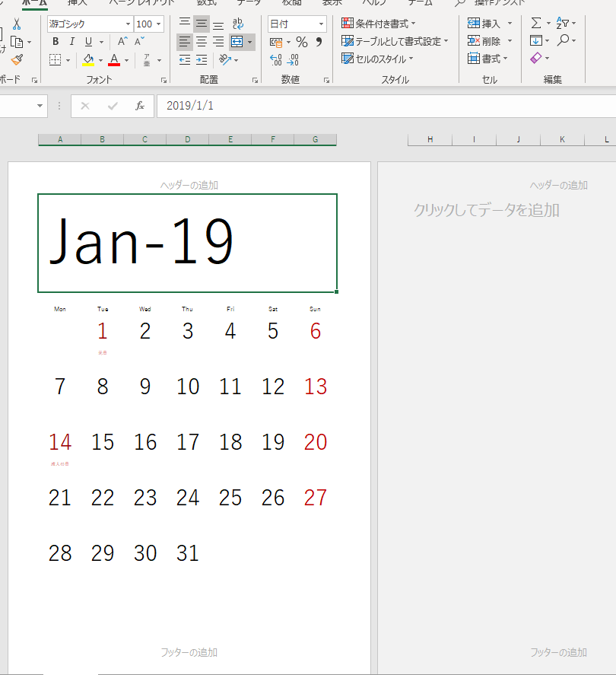Align text to bottom
The width and height of the screenshot is (616, 675).
(x=218, y=24)
